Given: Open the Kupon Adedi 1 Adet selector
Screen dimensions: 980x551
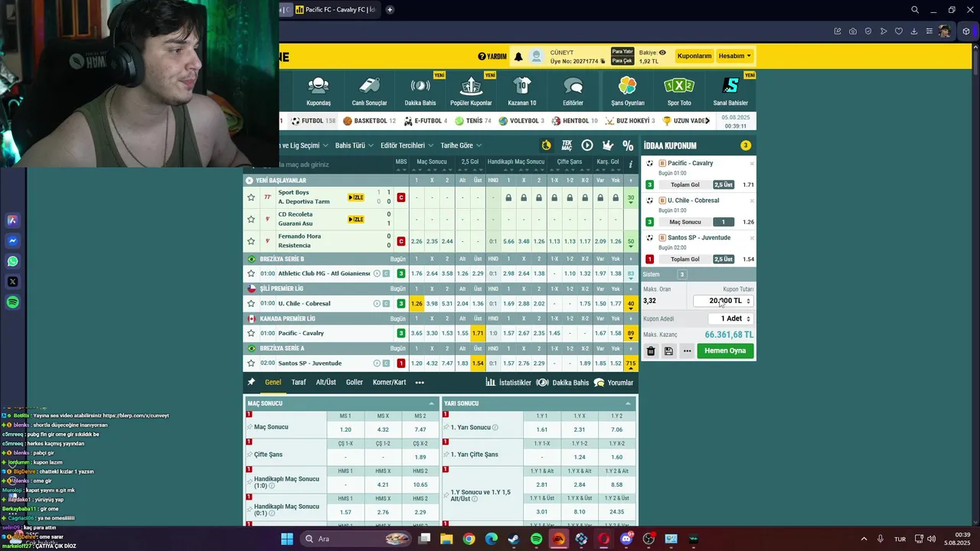Looking at the screenshot, I should click(x=730, y=319).
